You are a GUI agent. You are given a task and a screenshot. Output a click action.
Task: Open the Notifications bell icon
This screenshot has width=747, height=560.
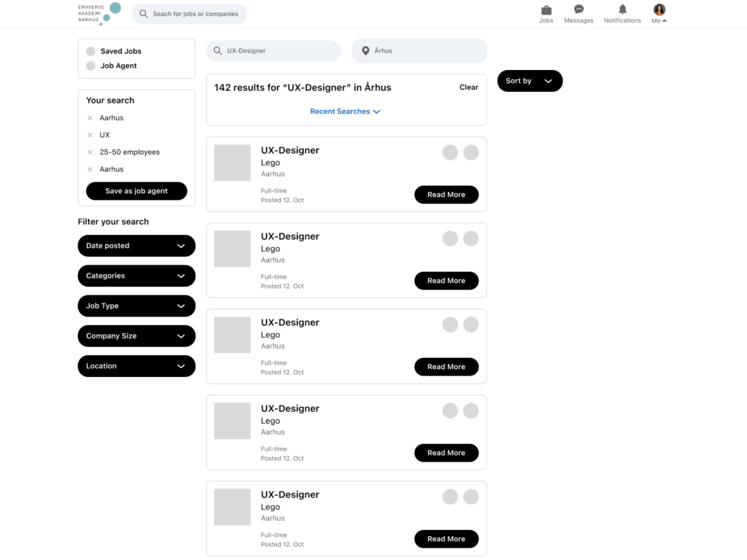[622, 9]
